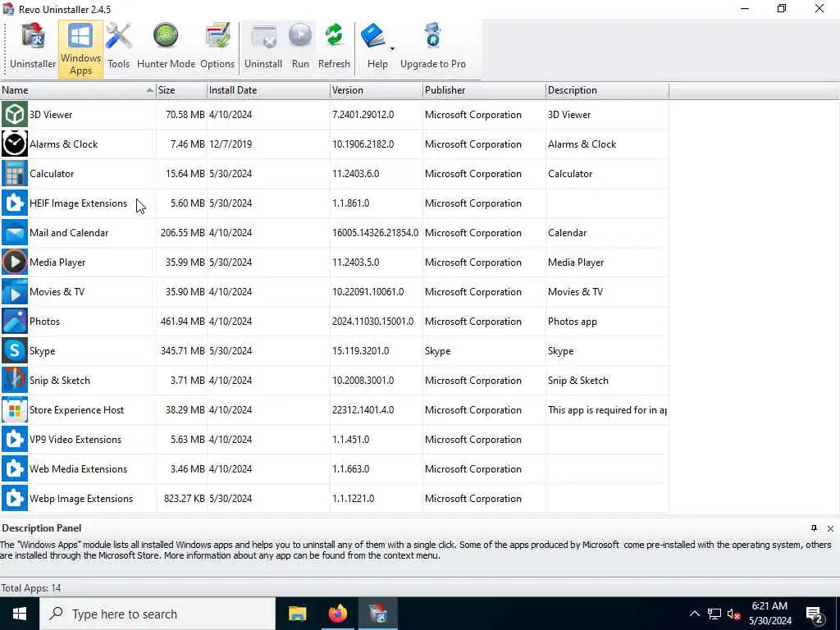Open File Explorer from the taskbar
The height and width of the screenshot is (630, 840).
click(297, 614)
